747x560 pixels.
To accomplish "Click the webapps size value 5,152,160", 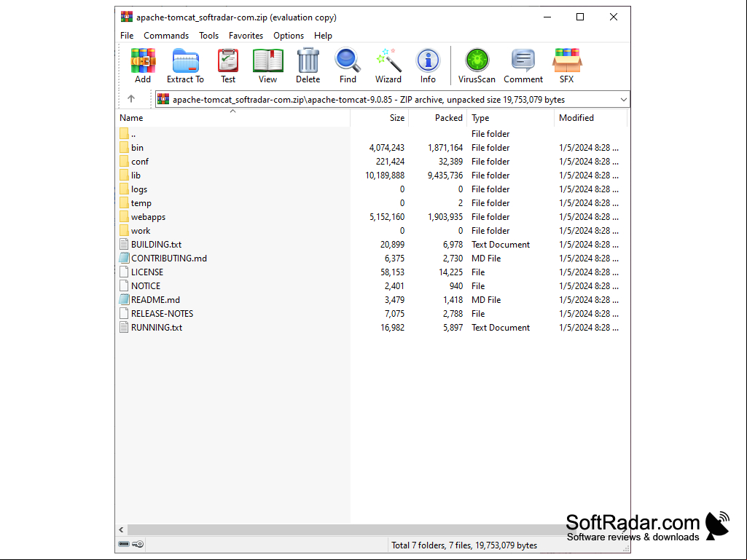I will pyautogui.click(x=387, y=217).
